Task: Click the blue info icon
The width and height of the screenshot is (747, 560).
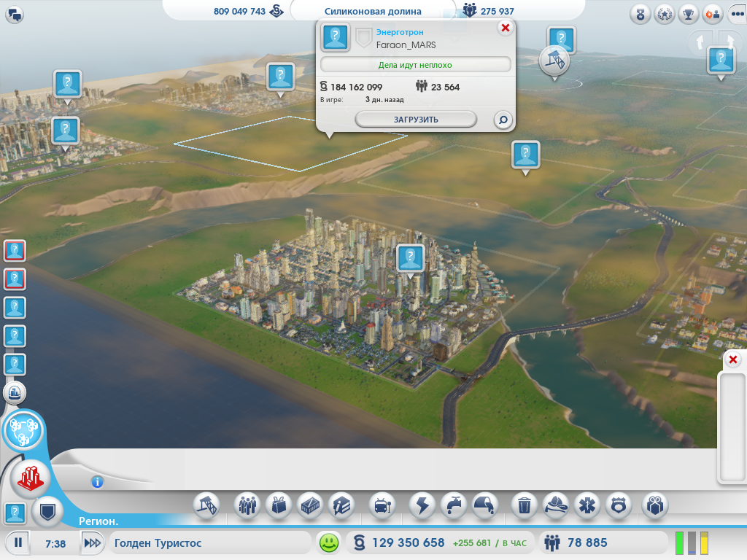Action: click(97, 482)
